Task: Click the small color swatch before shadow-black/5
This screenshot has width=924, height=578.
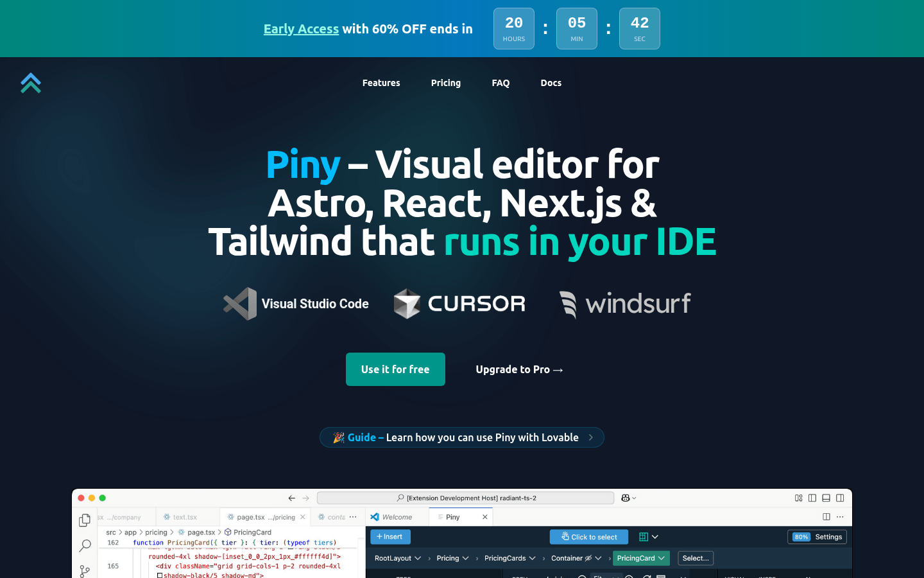Action: pos(160,575)
